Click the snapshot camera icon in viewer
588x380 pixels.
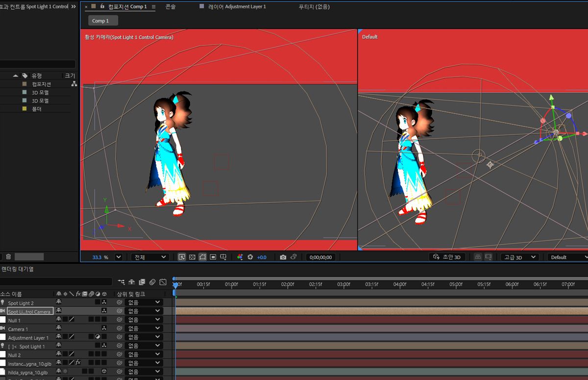tap(283, 257)
